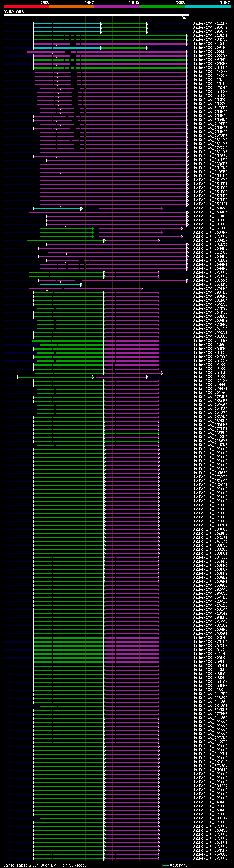234x868 pixels.
Task: Select the UniRef100_C0LL59 label
Action: (x=210, y=160)
